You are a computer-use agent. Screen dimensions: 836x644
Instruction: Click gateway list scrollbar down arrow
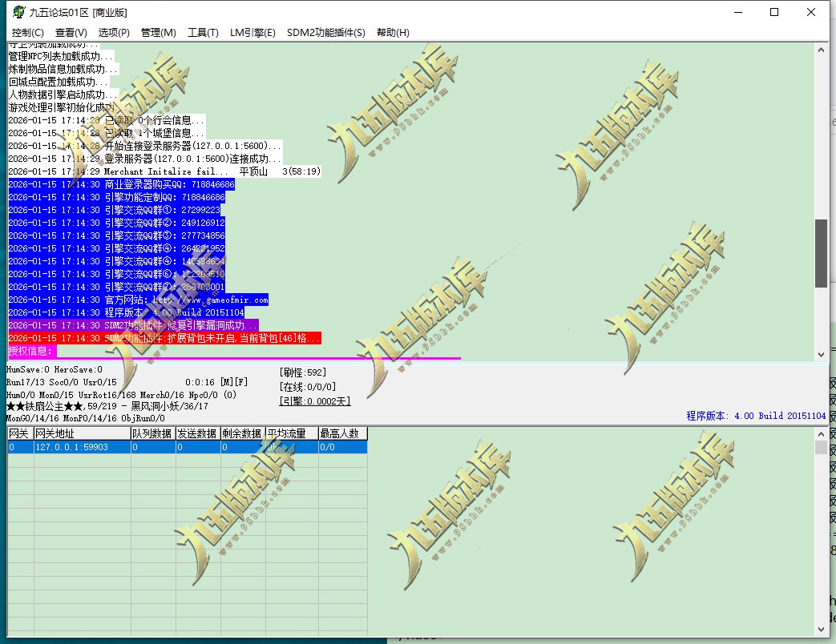pyautogui.click(x=821, y=630)
